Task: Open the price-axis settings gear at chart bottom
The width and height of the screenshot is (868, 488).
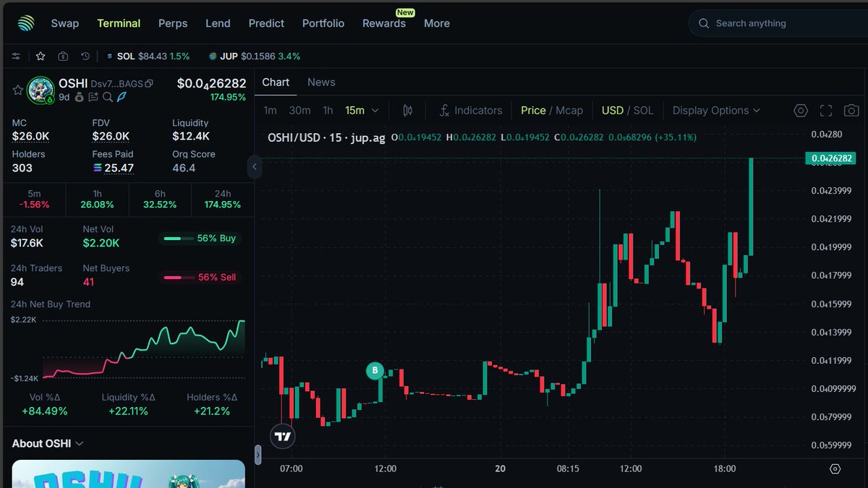Action: point(835,468)
